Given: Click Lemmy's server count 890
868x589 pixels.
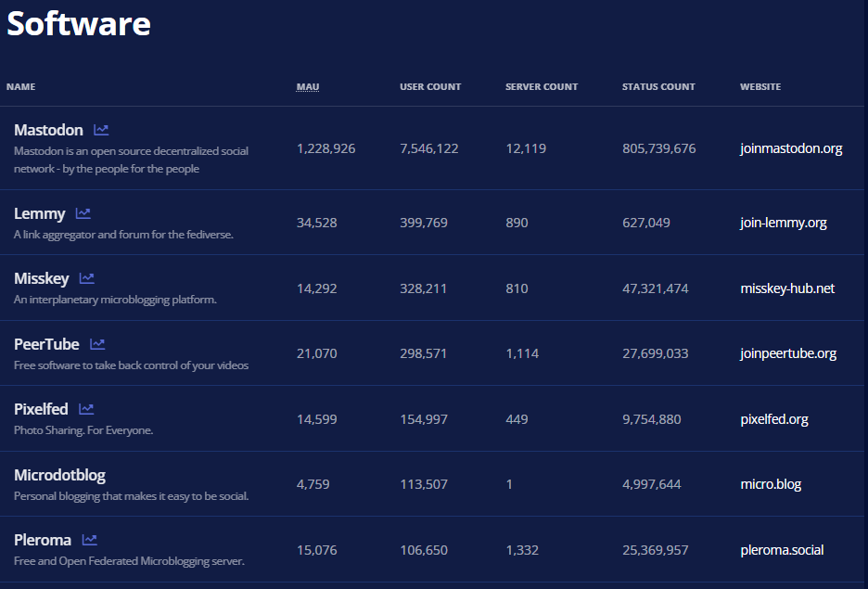Looking at the screenshot, I should tap(517, 223).
